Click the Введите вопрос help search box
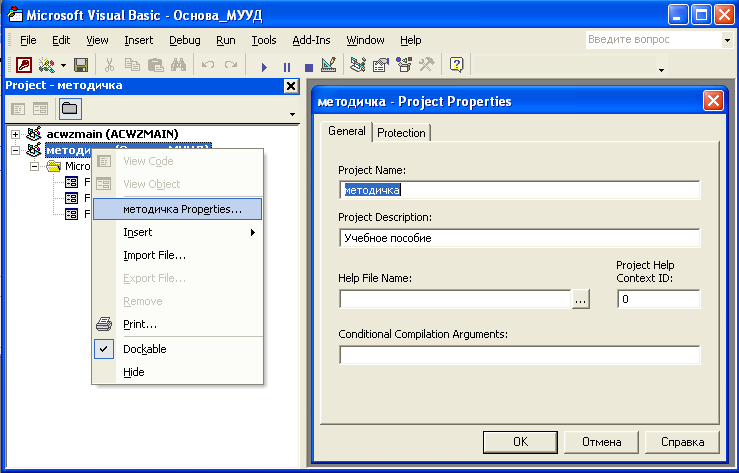Viewport: 739px width, 473px height. (653, 40)
